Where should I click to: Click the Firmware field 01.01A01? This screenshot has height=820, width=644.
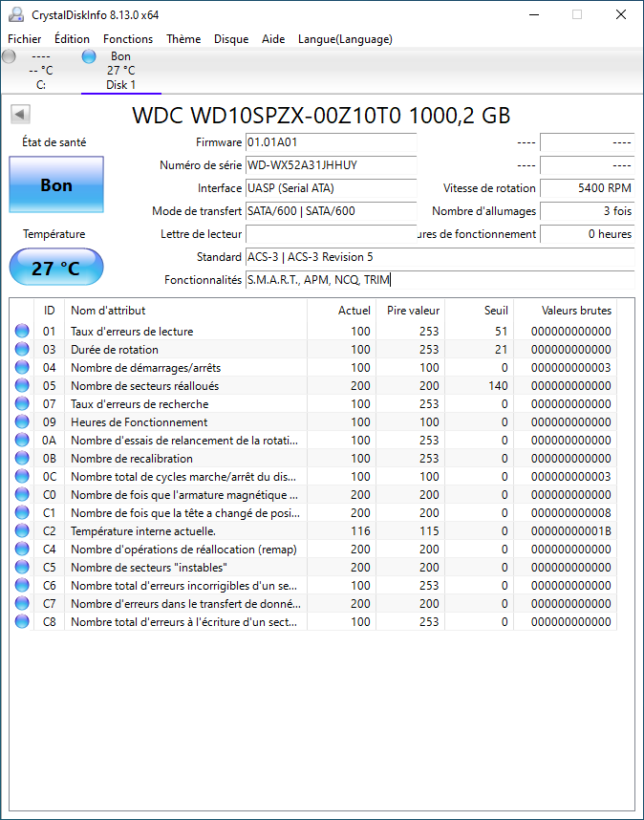[x=331, y=142]
